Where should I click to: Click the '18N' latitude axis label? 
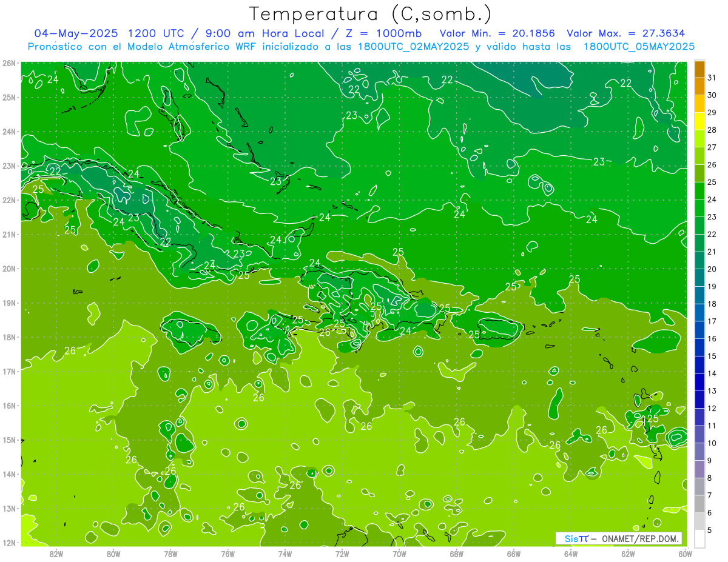tap(9, 337)
